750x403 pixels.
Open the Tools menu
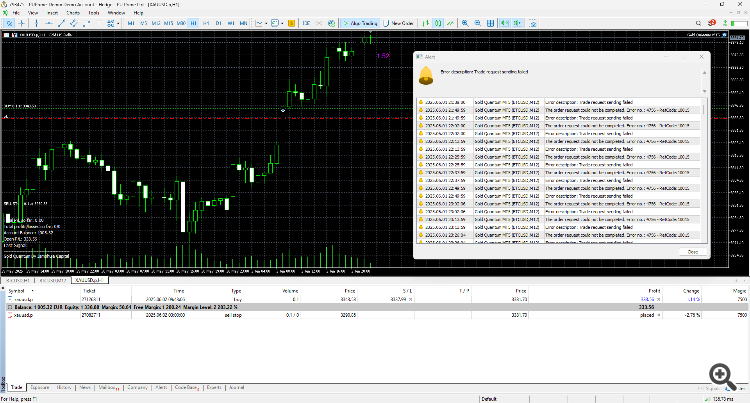(x=94, y=13)
